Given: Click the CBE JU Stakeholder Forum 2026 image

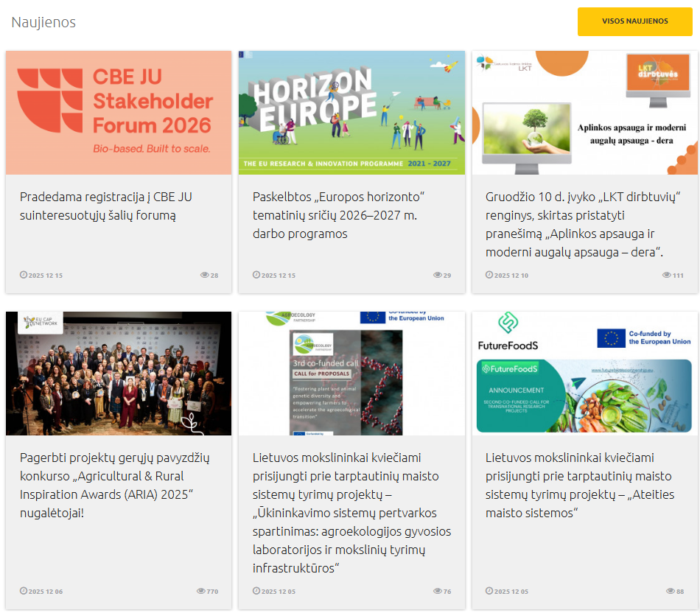Looking at the screenshot, I should pyautogui.click(x=119, y=113).
